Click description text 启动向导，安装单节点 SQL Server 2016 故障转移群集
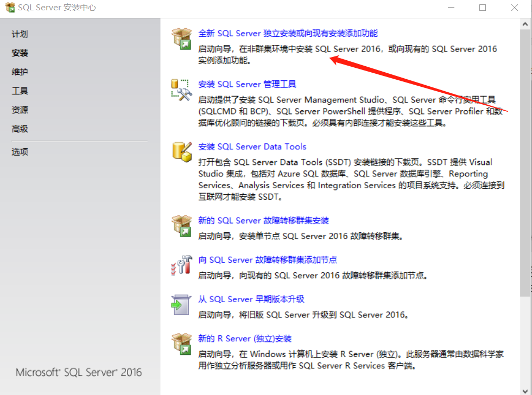This screenshot has height=395, width=532. click(300, 236)
